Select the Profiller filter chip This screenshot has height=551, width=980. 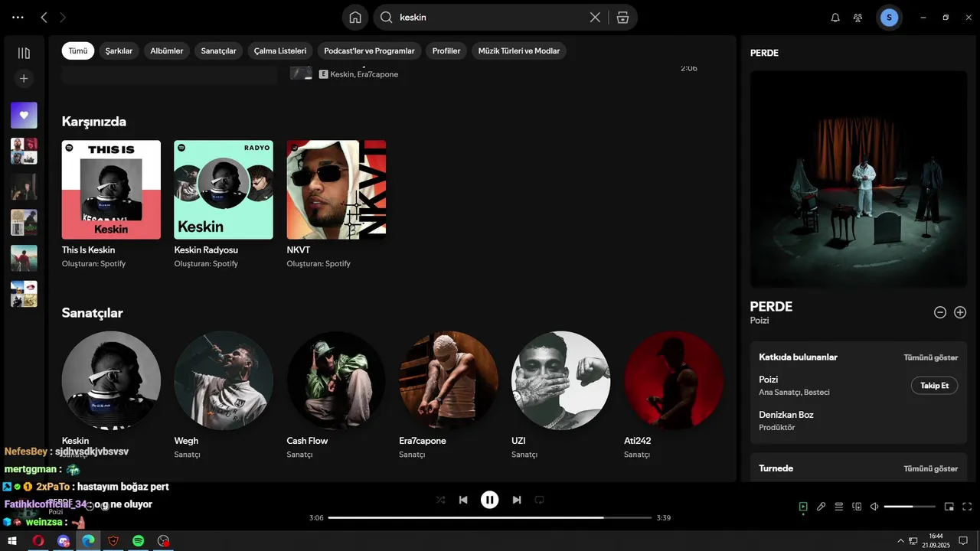(x=446, y=51)
